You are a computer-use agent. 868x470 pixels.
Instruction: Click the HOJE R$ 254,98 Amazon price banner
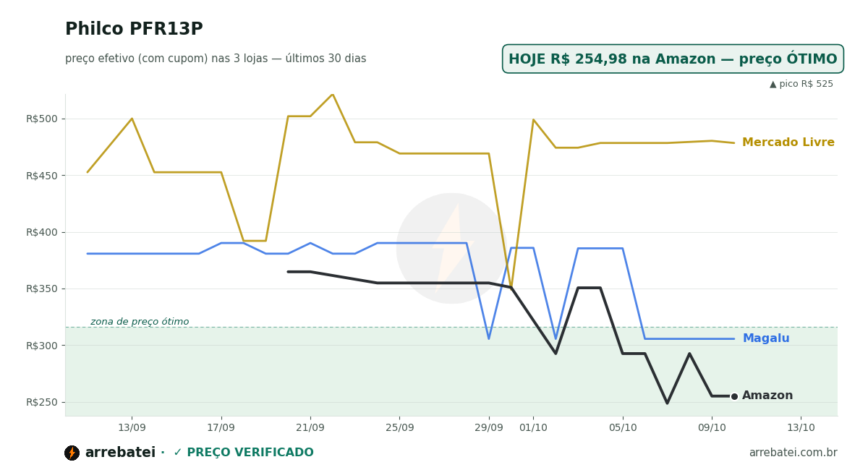(673, 59)
